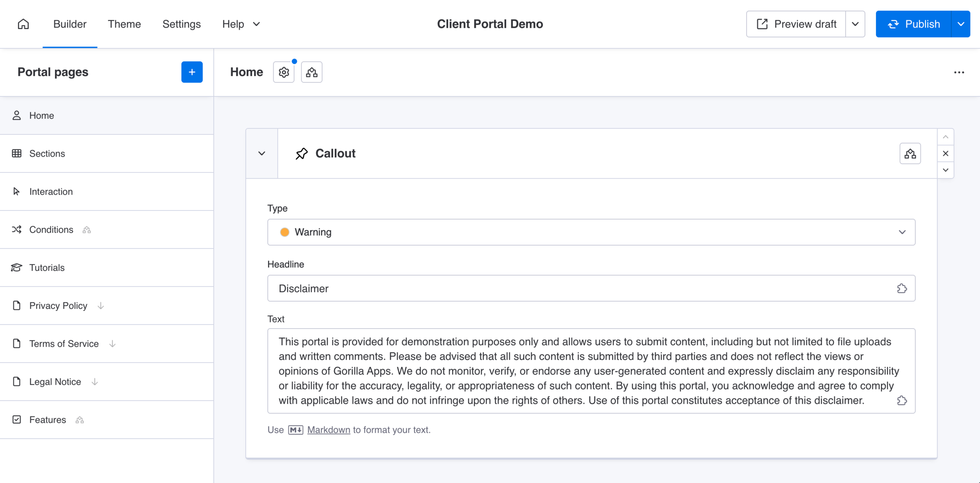This screenshot has width=980, height=483.
Task: Move Callout block up
Action: coord(946,137)
